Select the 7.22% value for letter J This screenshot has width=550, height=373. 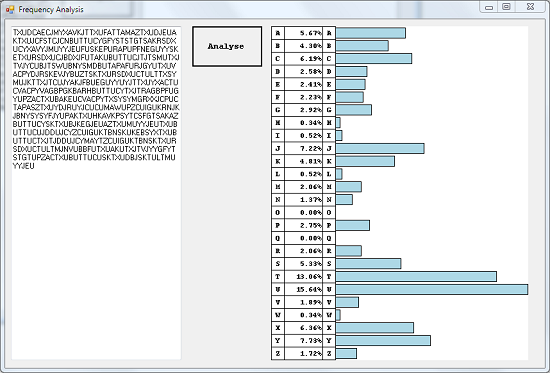coord(303,148)
